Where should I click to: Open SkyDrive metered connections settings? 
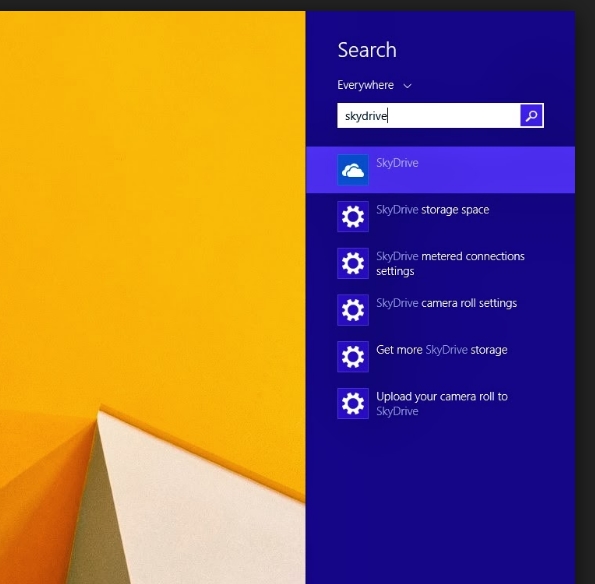(x=450, y=263)
